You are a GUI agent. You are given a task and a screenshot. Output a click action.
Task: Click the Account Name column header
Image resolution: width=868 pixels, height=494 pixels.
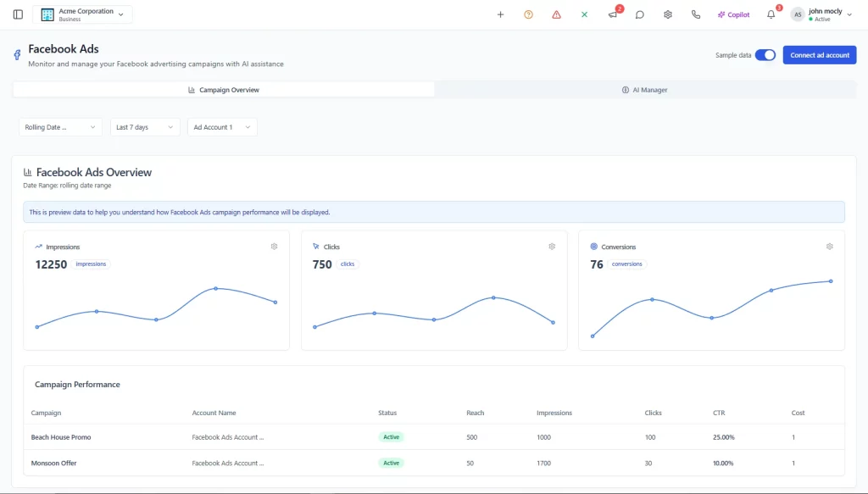coord(214,413)
